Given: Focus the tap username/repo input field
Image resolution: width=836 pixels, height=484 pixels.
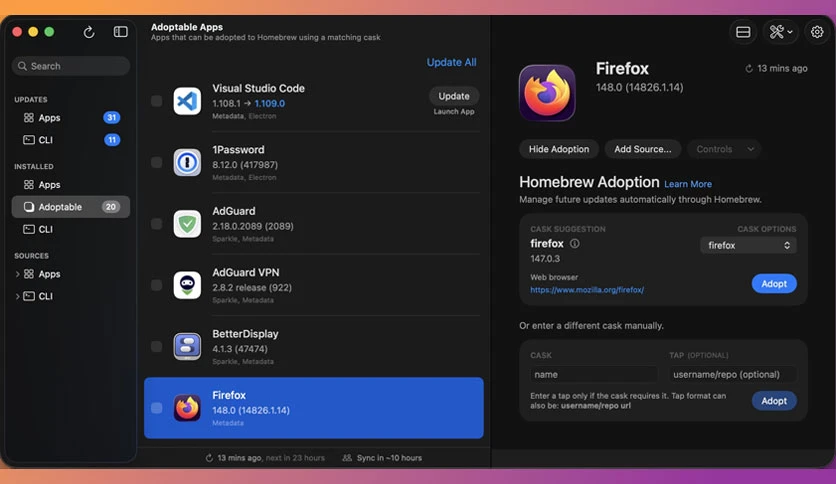Looking at the screenshot, I should [733, 374].
